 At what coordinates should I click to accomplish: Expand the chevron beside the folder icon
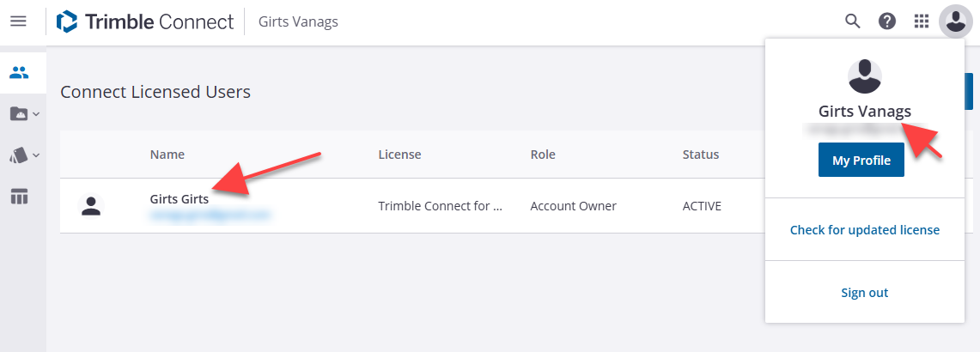36,113
